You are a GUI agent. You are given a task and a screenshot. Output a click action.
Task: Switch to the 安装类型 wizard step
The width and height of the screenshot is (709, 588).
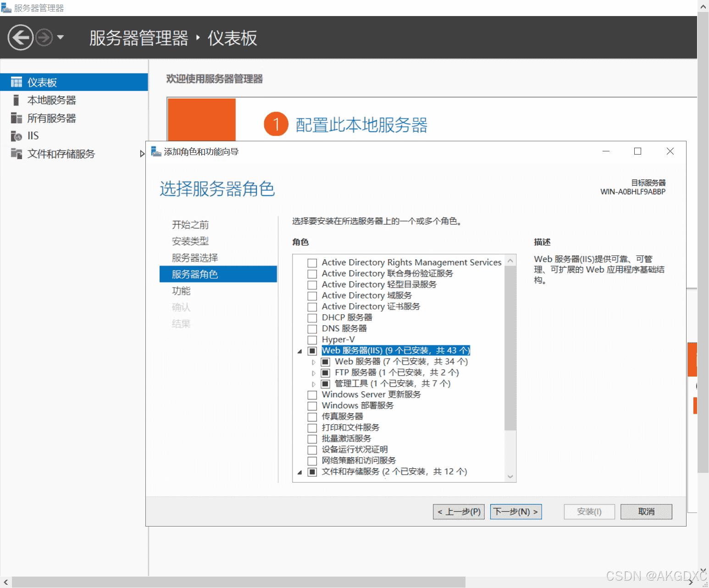190,241
